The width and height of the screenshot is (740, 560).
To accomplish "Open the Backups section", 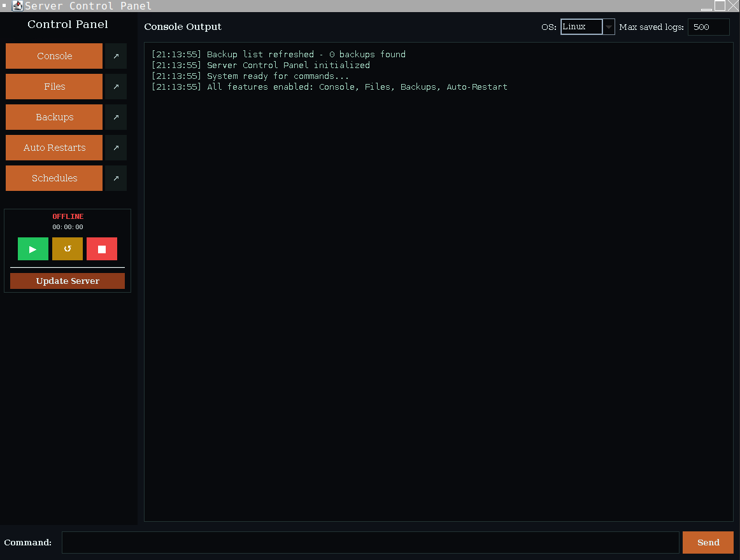I will click(x=53, y=117).
